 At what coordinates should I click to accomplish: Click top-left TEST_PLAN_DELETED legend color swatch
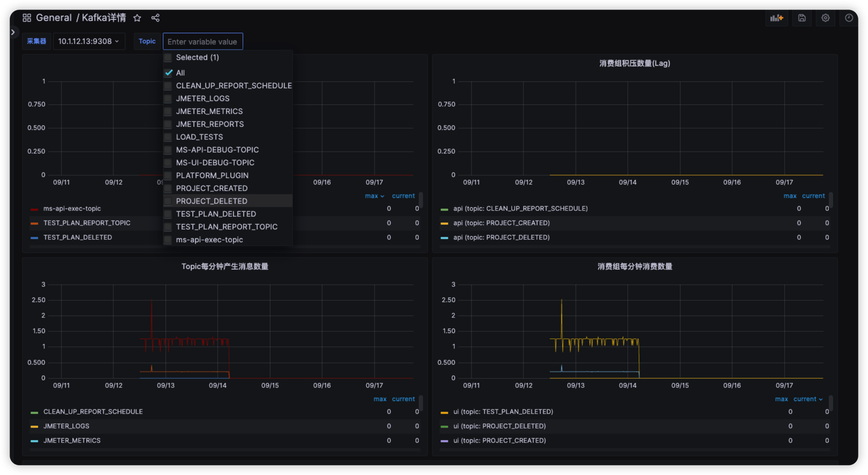point(34,238)
